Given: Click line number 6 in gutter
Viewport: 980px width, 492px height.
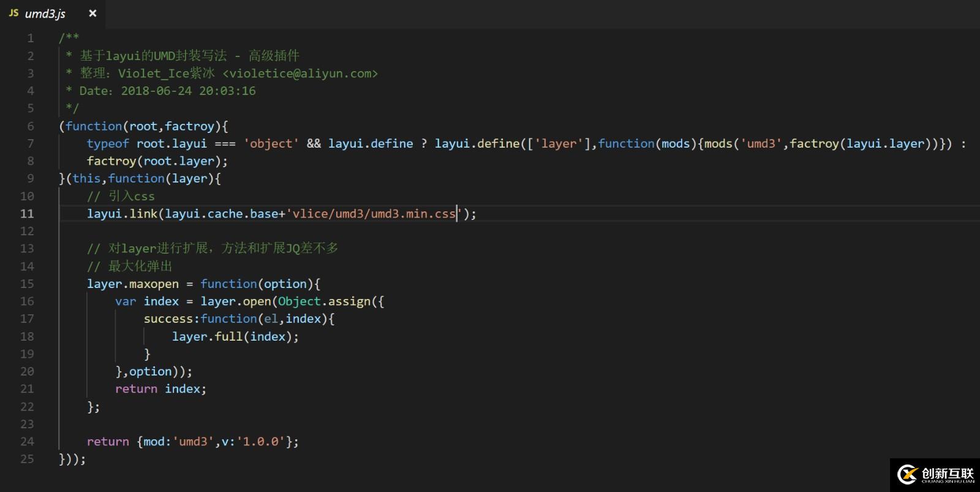Looking at the screenshot, I should pos(31,126).
